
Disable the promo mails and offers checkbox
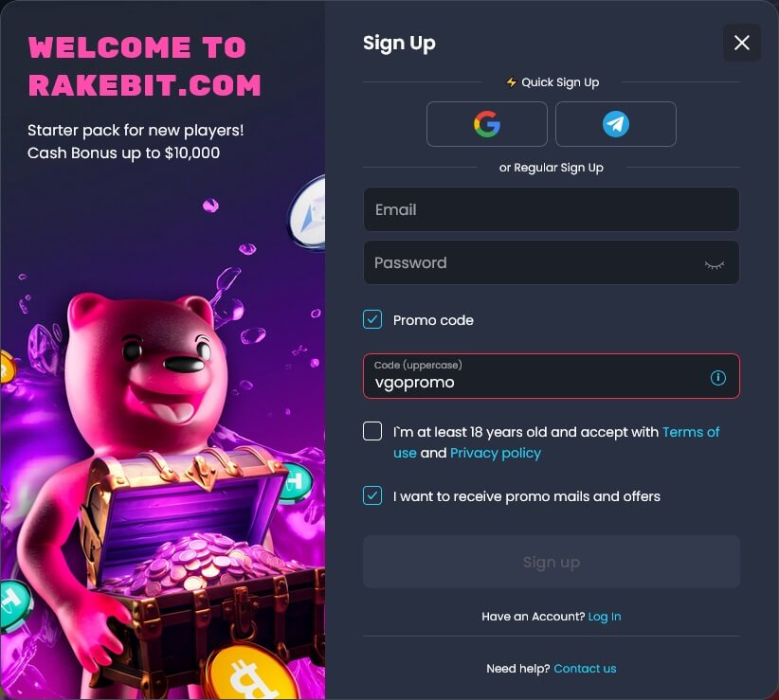pyautogui.click(x=372, y=495)
